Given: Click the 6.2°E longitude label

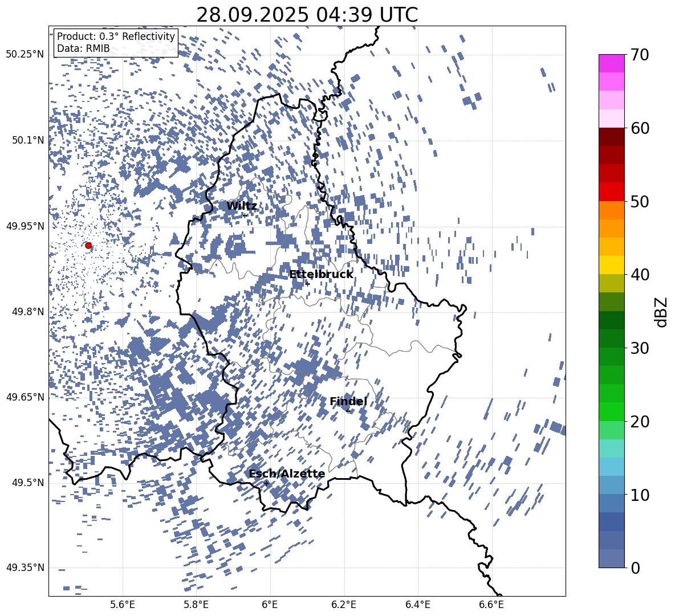Looking at the screenshot, I should [x=344, y=605].
